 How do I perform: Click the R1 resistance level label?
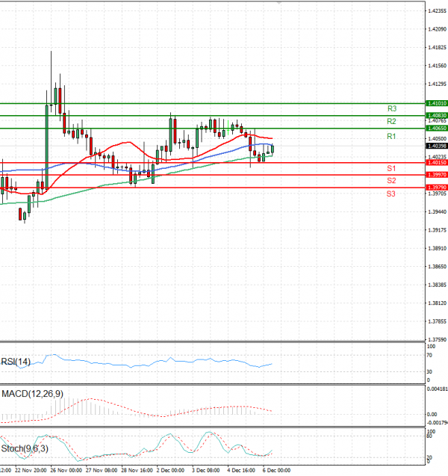pos(391,137)
